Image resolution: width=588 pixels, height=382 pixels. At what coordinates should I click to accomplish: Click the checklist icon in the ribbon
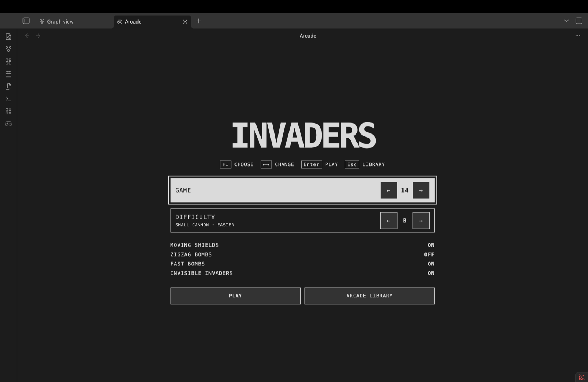8,111
